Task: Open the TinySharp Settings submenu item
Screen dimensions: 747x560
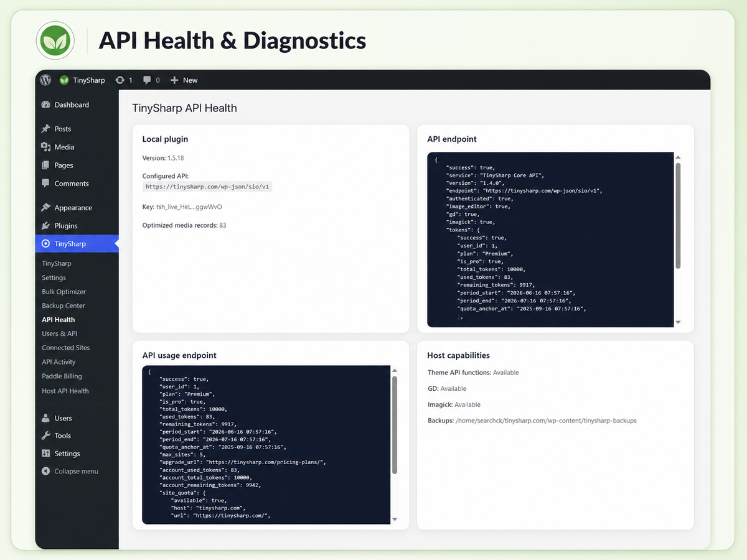Action: [54, 278]
